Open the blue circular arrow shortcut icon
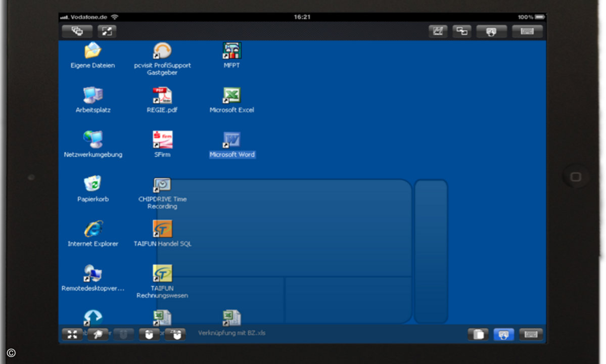 click(x=93, y=317)
